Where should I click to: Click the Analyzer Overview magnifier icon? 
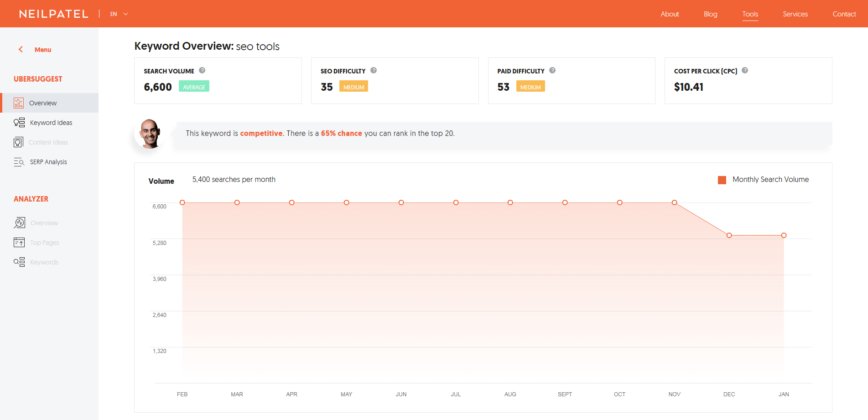tap(19, 223)
